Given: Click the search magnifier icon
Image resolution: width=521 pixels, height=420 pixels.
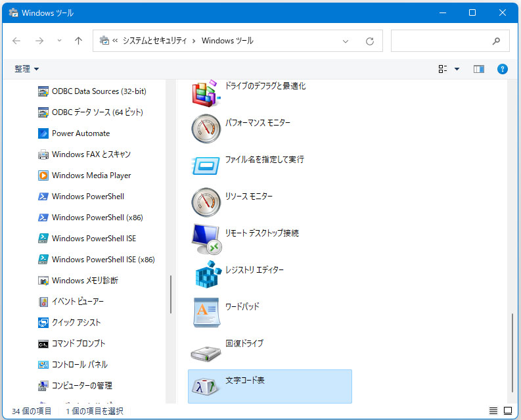Looking at the screenshot, I should coord(496,41).
